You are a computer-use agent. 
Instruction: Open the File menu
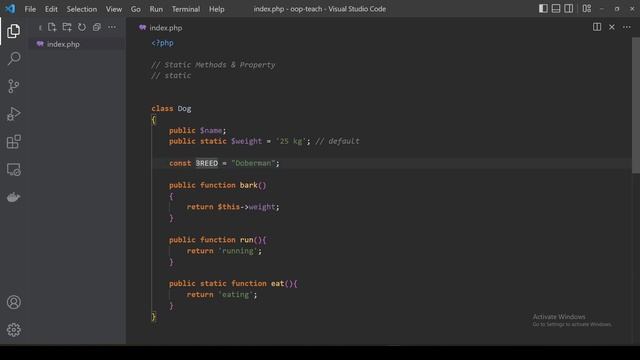tap(30, 9)
